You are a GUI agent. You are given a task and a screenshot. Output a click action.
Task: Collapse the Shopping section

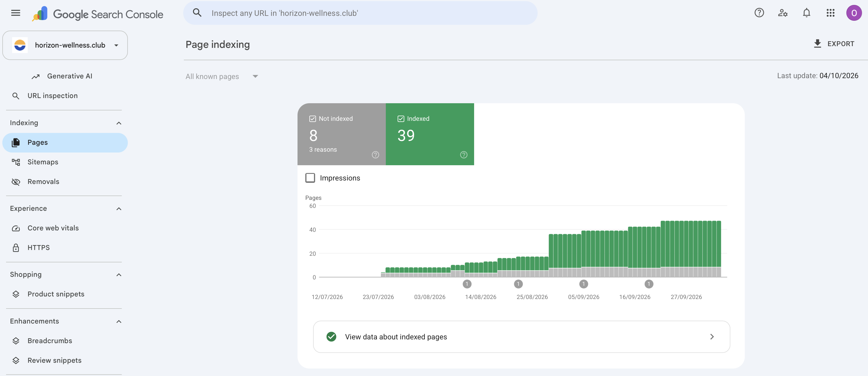(119, 275)
